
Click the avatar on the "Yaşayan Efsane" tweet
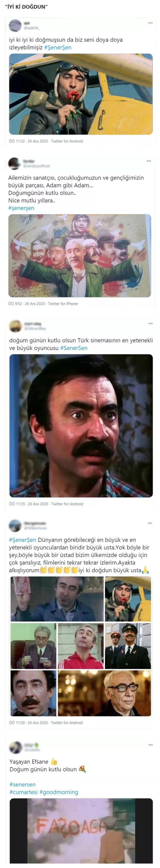point(15,747)
